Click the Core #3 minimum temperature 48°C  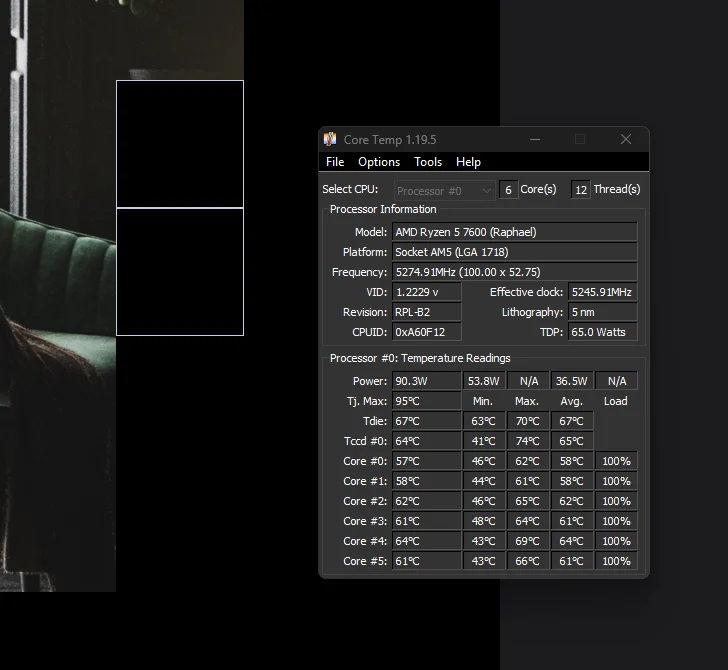pyautogui.click(x=484, y=521)
